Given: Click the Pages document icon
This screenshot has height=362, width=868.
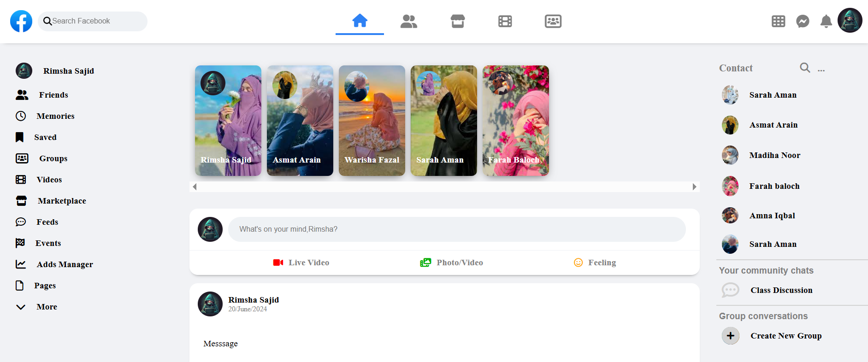Looking at the screenshot, I should pos(19,286).
